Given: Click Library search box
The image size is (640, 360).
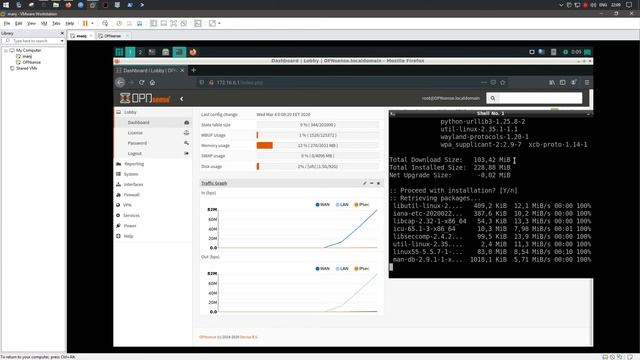Looking at the screenshot, I should (33, 41).
